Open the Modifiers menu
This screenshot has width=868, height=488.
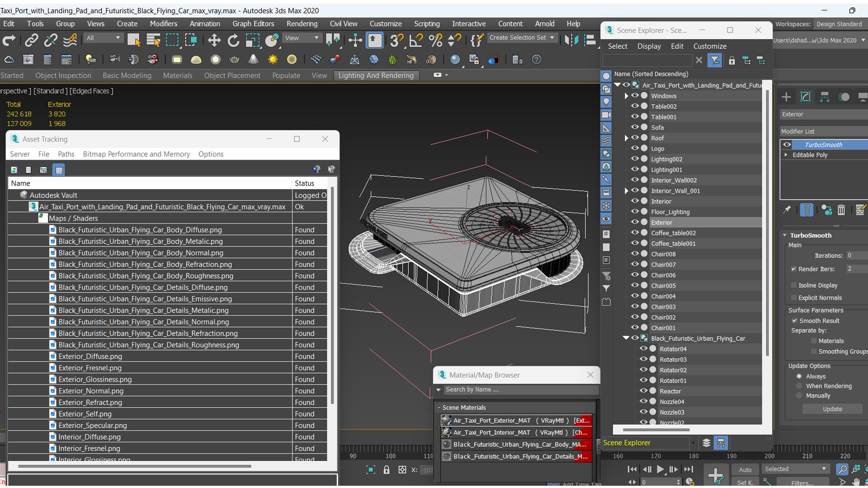(163, 23)
